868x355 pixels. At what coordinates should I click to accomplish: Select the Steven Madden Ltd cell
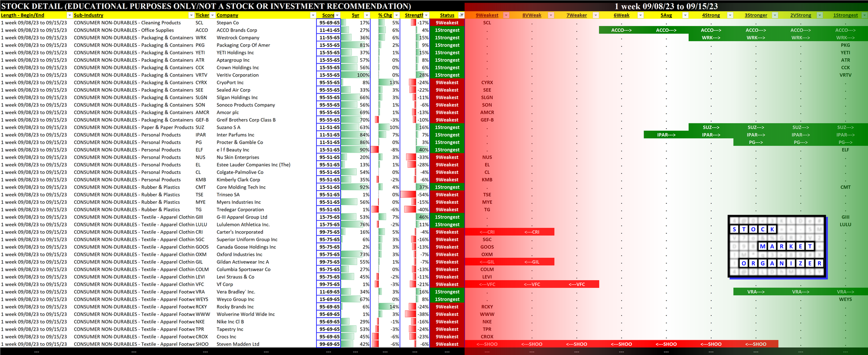pos(266,344)
